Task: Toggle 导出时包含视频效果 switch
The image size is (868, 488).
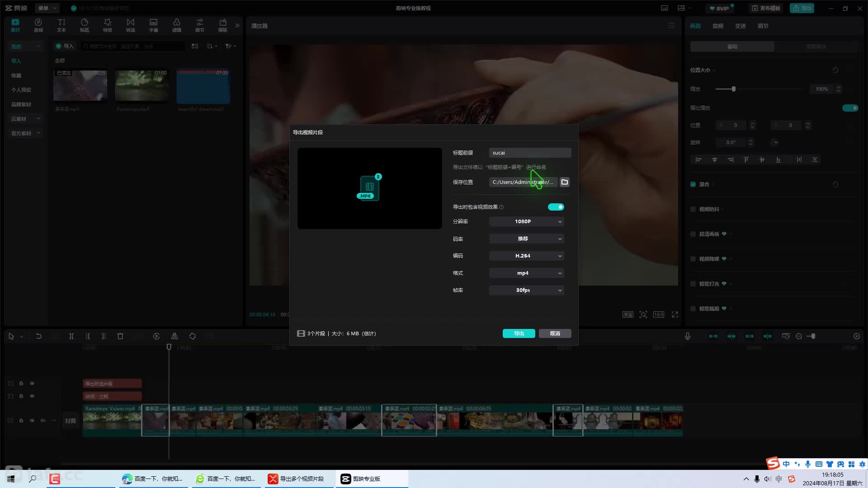Action: point(556,207)
